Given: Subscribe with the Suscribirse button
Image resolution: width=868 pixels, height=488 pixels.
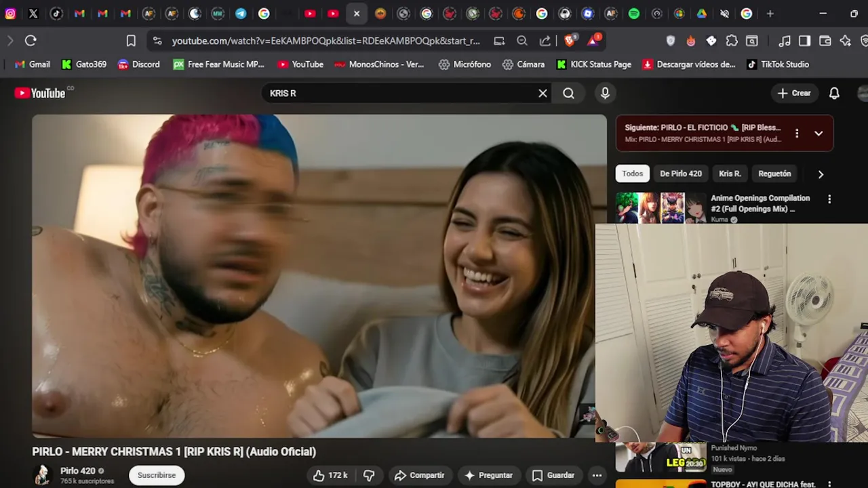Looking at the screenshot, I should (x=157, y=475).
